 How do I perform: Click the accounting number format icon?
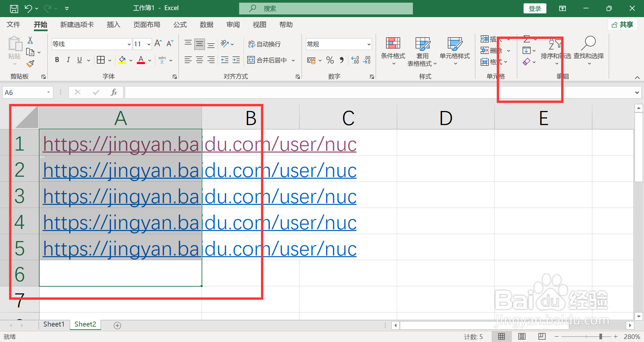click(311, 60)
